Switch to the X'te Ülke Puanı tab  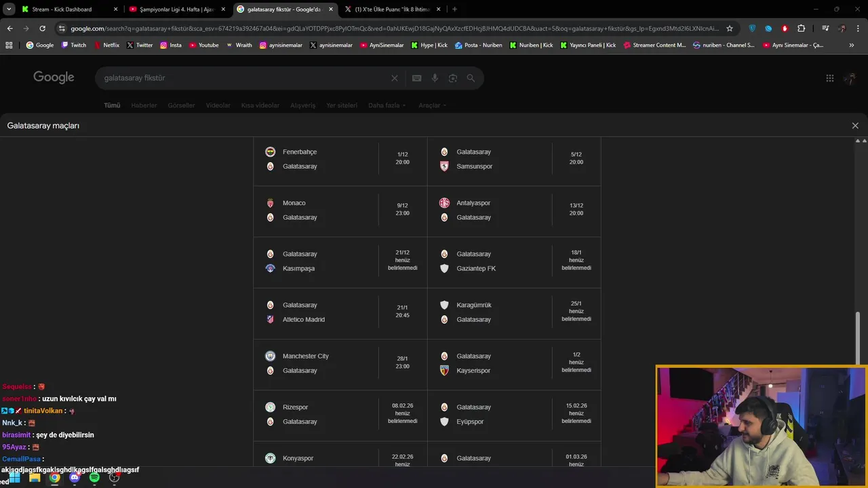(393, 9)
